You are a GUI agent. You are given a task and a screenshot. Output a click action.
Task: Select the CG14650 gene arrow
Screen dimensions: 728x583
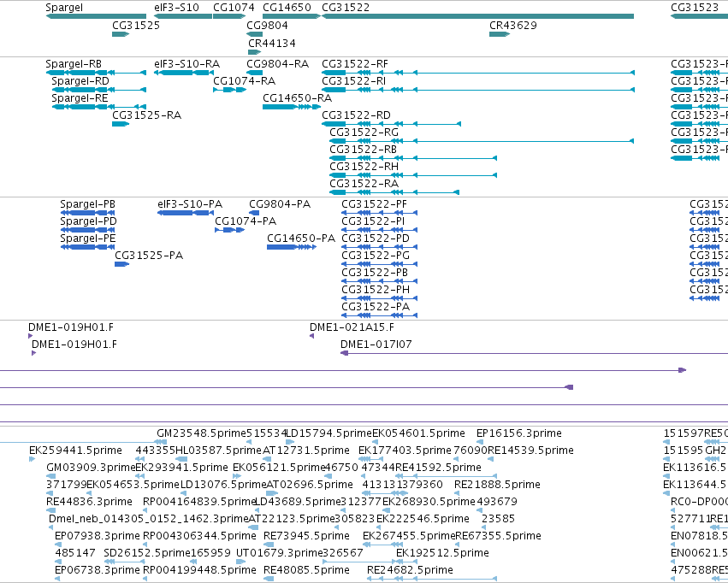point(292,16)
